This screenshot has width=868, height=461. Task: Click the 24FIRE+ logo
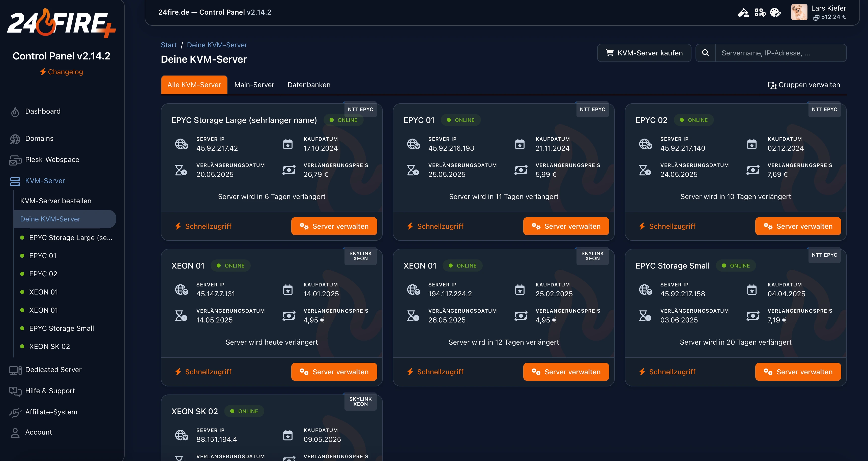61,23
